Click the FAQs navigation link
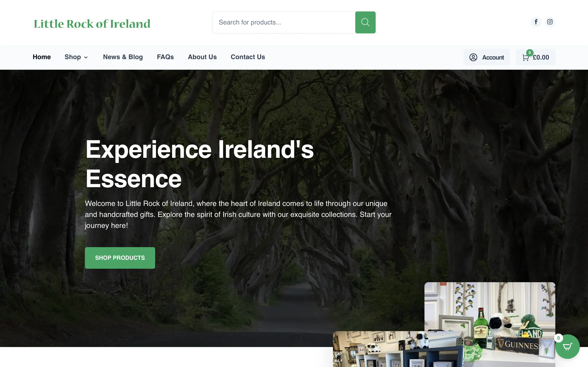The height and width of the screenshot is (367, 588). (x=165, y=57)
